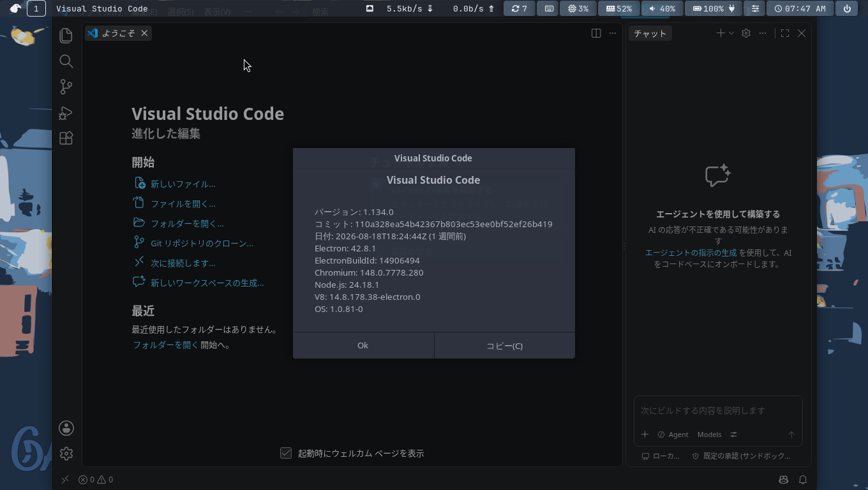Viewport: 868px width, 490px height.
Task: Click フォルダーを開く link under 最近
Action: 165,345
